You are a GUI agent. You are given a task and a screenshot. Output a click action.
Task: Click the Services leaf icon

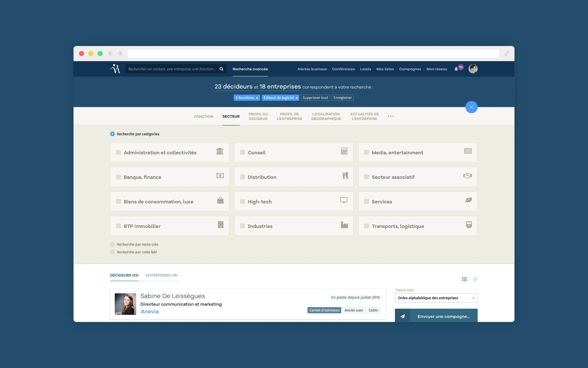click(x=469, y=200)
